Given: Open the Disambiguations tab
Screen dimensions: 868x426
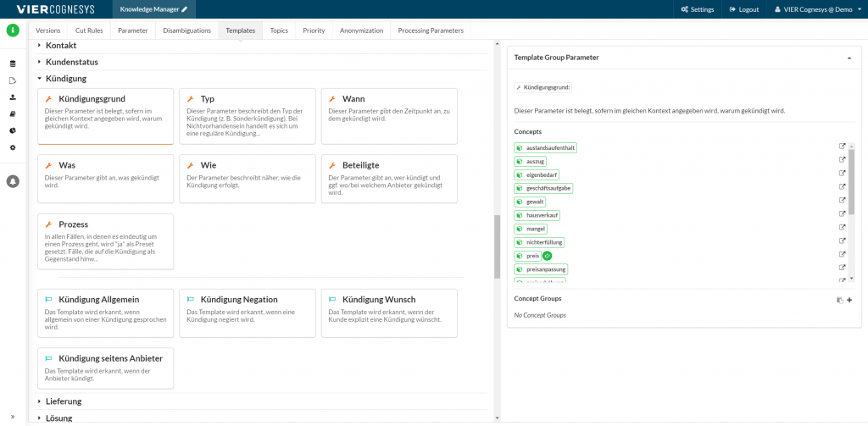Looking at the screenshot, I should click(186, 30).
